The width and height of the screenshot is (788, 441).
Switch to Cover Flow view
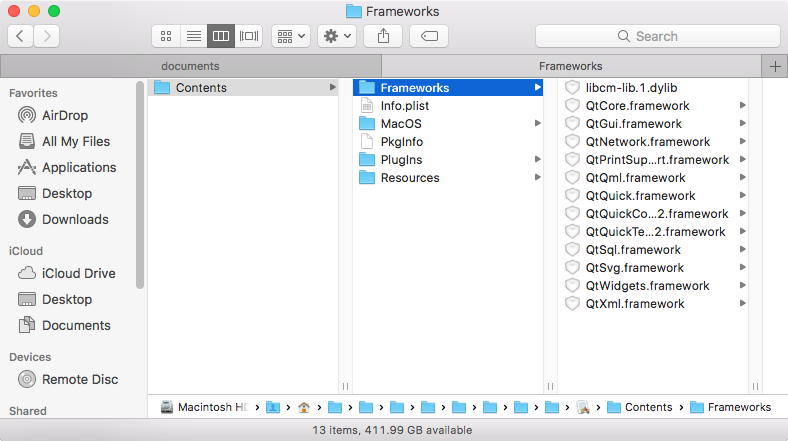[249, 36]
